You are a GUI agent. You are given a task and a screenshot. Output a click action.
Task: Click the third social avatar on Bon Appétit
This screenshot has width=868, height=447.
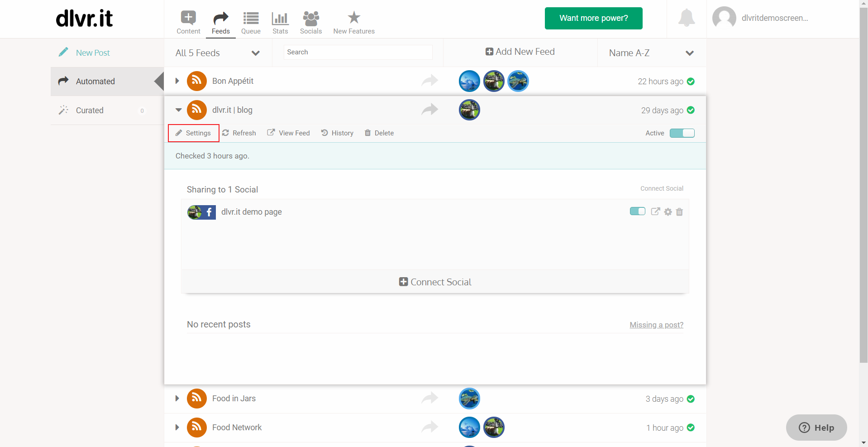click(518, 81)
